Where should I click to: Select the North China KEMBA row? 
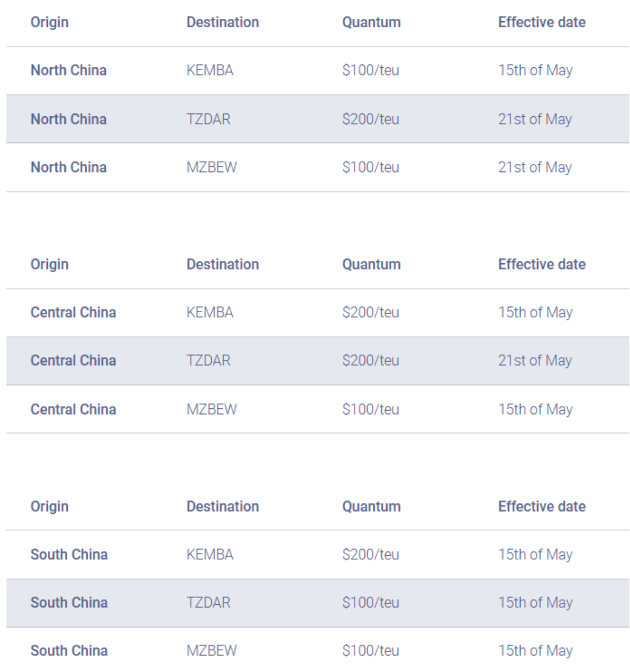pos(318,70)
